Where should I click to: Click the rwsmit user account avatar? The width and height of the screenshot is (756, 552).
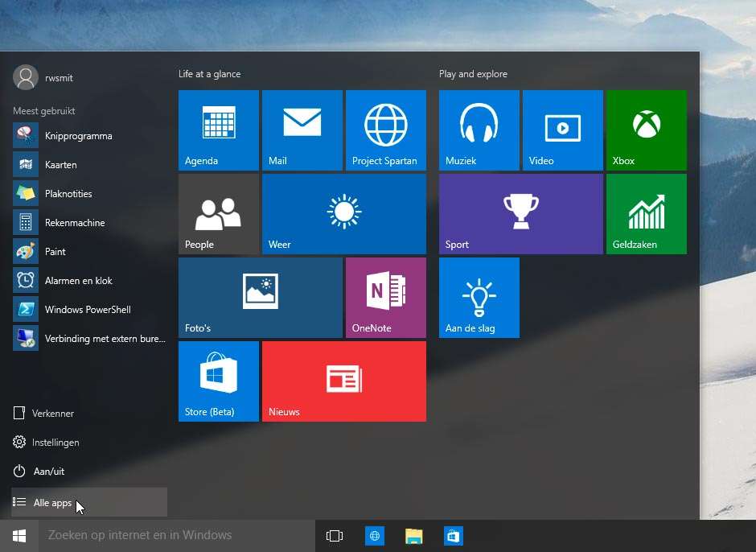(26, 77)
